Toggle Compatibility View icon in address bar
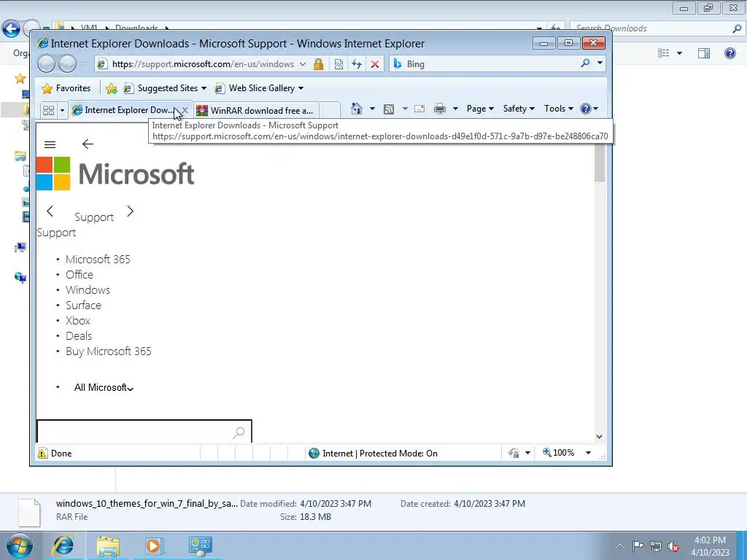747x560 pixels. coord(338,64)
